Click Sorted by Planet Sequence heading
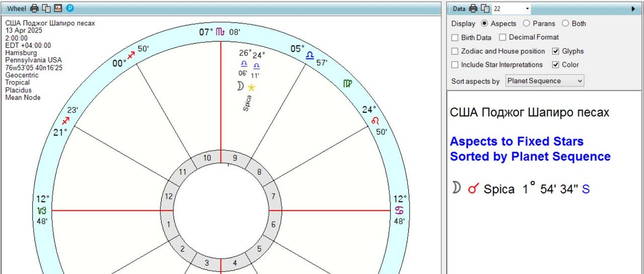The height and width of the screenshot is (274, 644). [530, 157]
